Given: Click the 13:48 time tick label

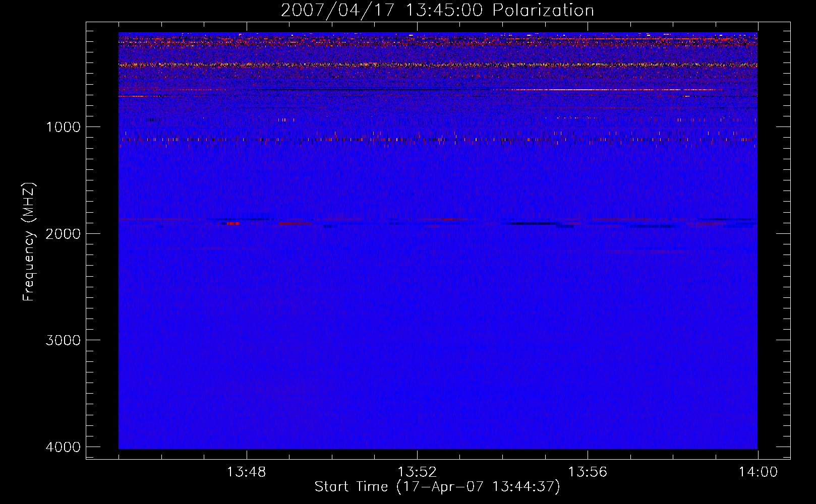Looking at the screenshot, I should pos(246,472).
